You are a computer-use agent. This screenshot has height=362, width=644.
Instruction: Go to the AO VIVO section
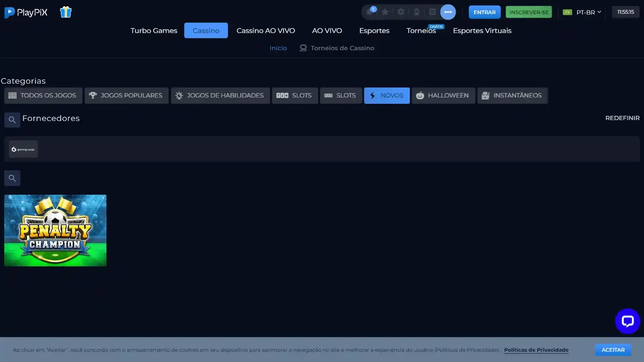[x=327, y=30]
